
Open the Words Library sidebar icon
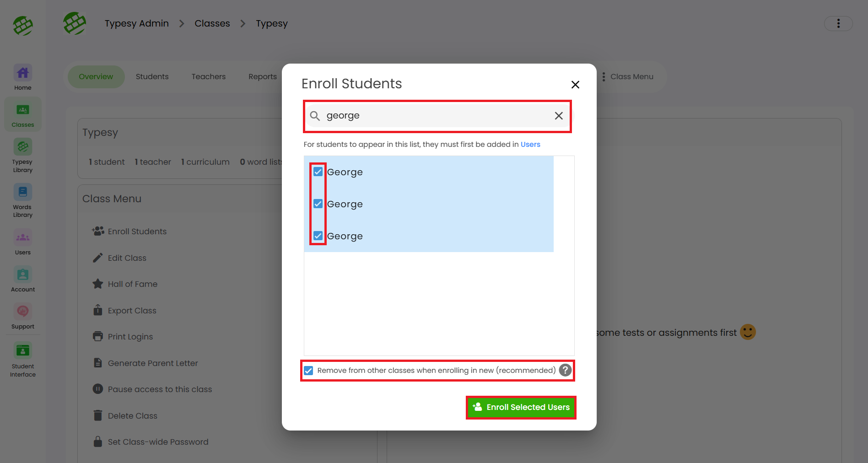[23, 193]
